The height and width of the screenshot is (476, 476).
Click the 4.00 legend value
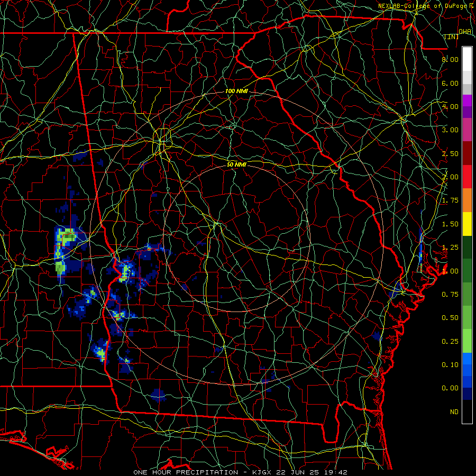click(x=450, y=106)
